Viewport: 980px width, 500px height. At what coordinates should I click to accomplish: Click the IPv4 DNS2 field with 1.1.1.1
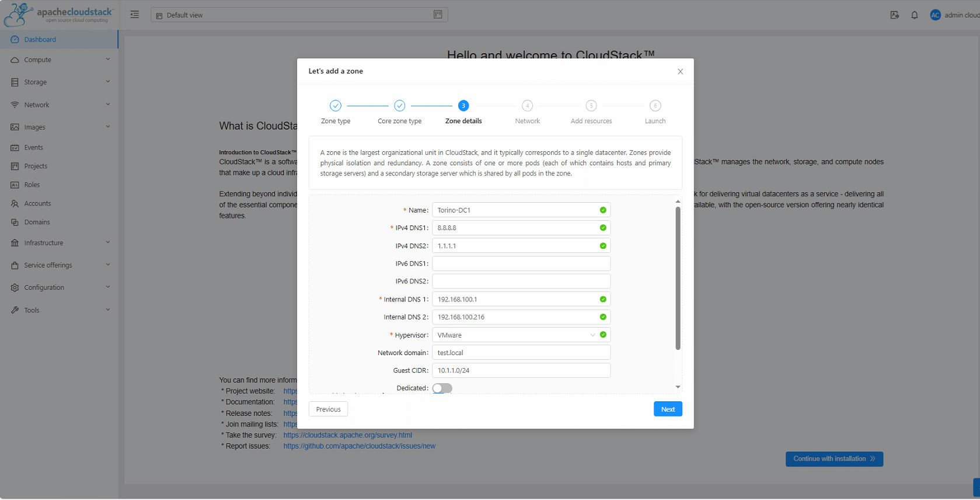521,246
